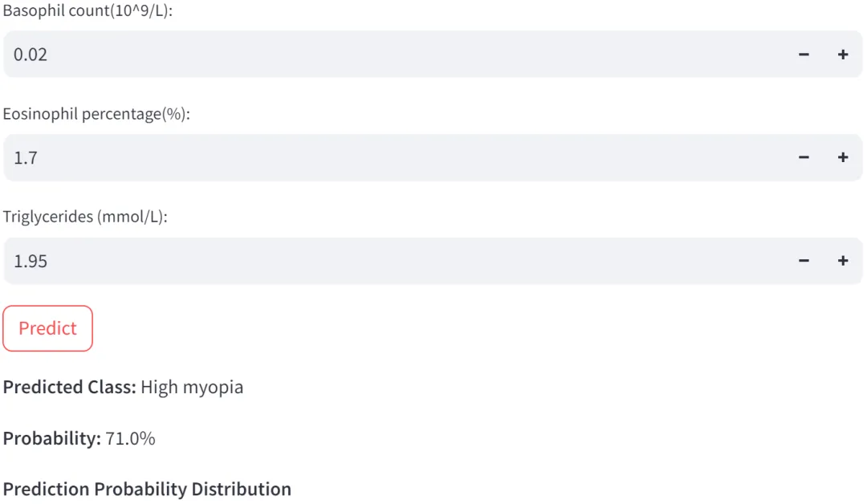Screen dimensions: 867x504
Task: Click the word 'Triglycerides' in label
Action: 48,217
